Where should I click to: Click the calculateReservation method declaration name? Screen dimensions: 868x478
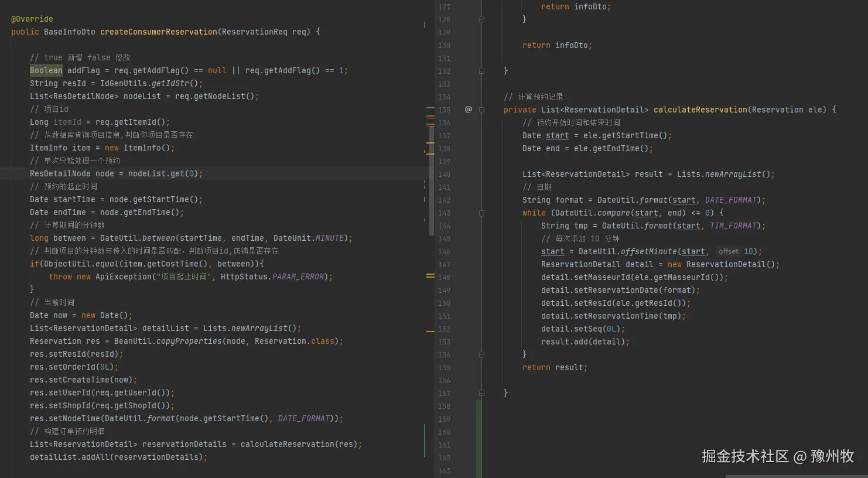[700, 110]
